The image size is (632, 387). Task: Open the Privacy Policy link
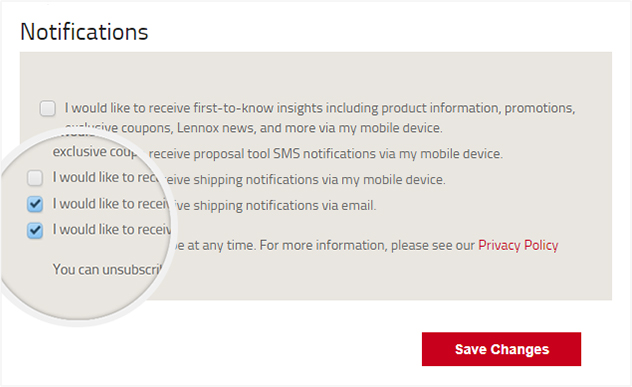click(x=518, y=245)
